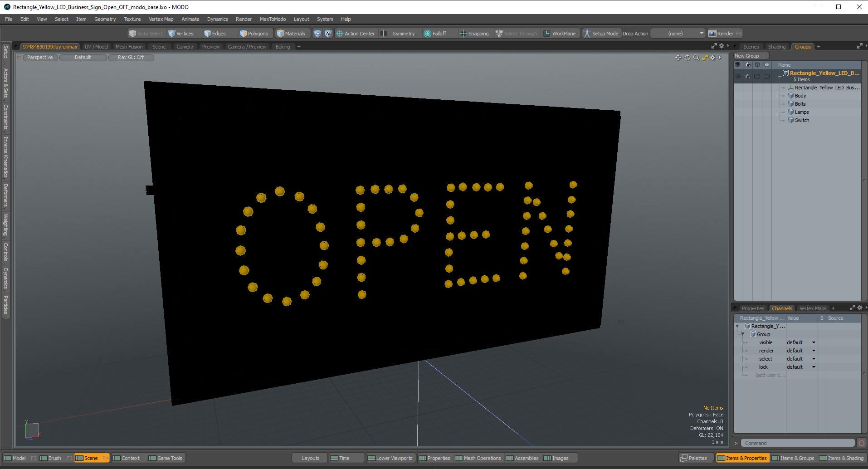
Task: Switch to the Mesh Fusion tab
Action: (x=129, y=47)
